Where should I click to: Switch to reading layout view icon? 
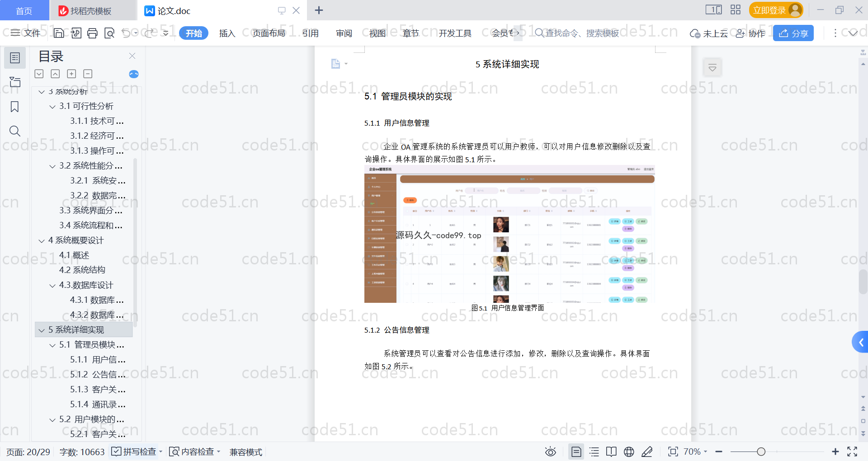611,452
